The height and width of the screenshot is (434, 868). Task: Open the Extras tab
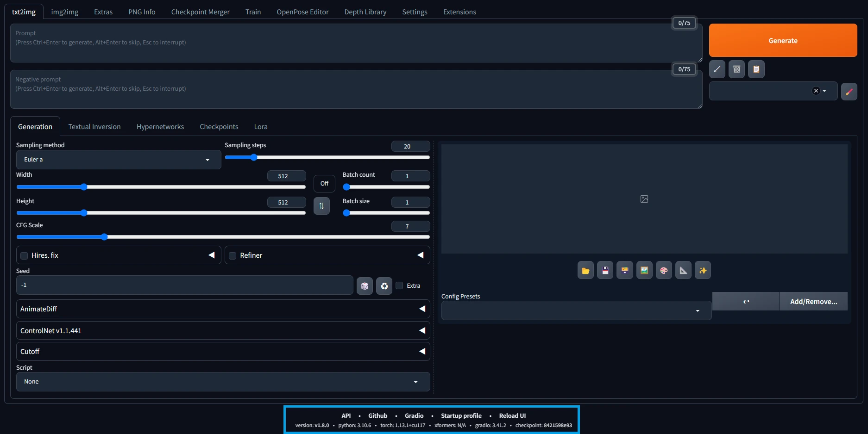coord(103,12)
